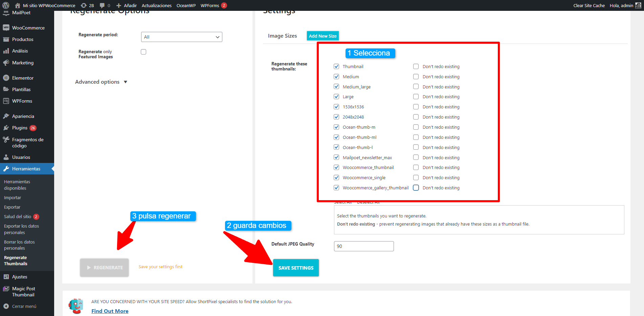Click the Apariencia paintbrush icon
This screenshot has height=316, width=644.
point(6,116)
